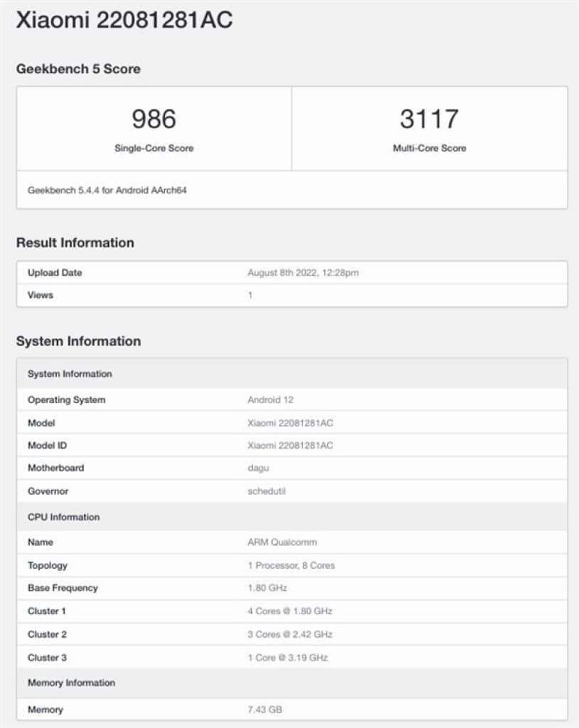Click the Single-Core Score label
Viewport: 579px width, 728px height.
coord(154,149)
